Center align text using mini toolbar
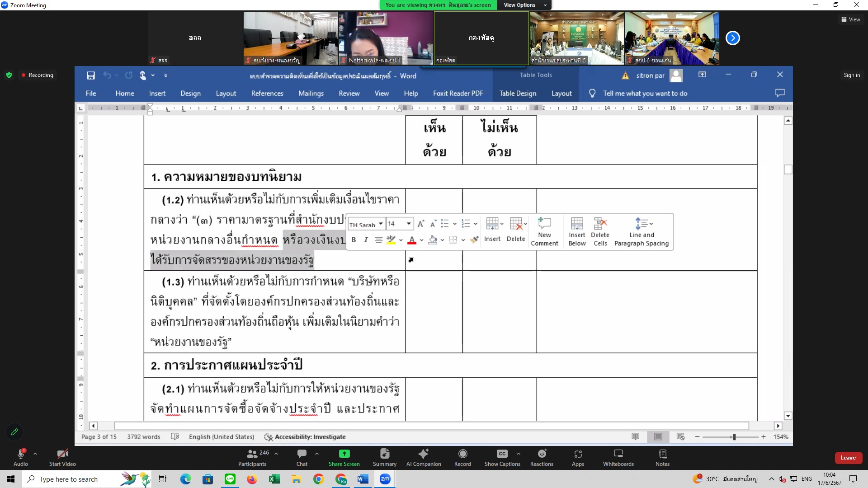The width and height of the screenshot is (868, 488). click(378, 240)
